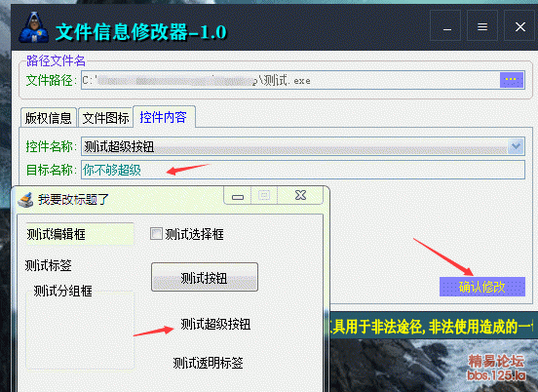Open the hamburger menu icon in title bar
Viewport: 538px width, 392px height.
click(x=482, y=26)
